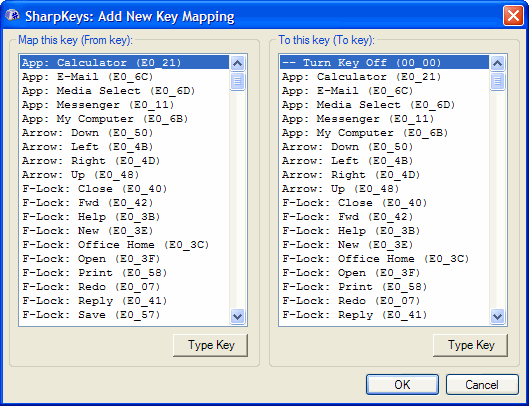Image resolution: width=529 pixels, height=406 pixels.
Task: Select F-Lock: Reply in From key list
Action: (124, 301)
